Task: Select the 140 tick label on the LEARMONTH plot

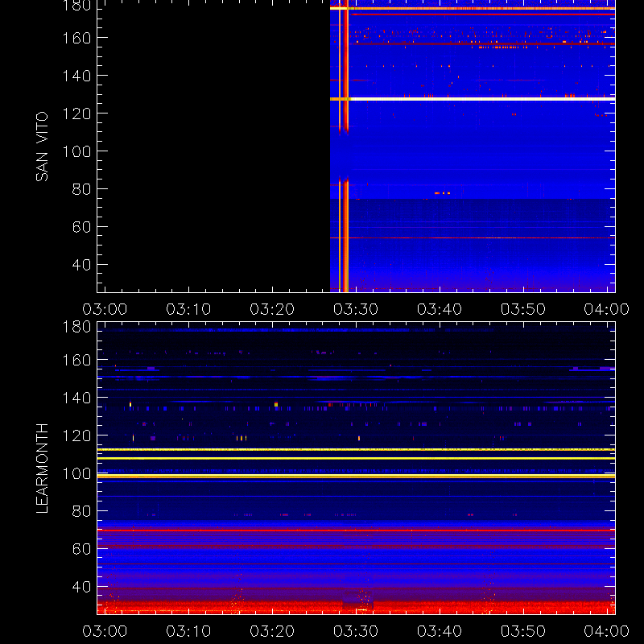Action: pyautogui.click(x=76, y=398)
